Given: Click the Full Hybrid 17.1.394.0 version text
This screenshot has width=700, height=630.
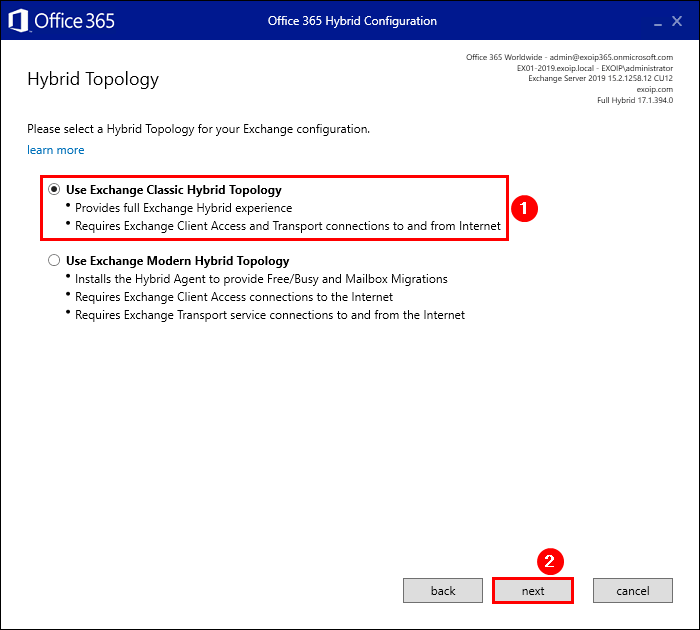Looking at the screenshot, I should coord(634,100).
